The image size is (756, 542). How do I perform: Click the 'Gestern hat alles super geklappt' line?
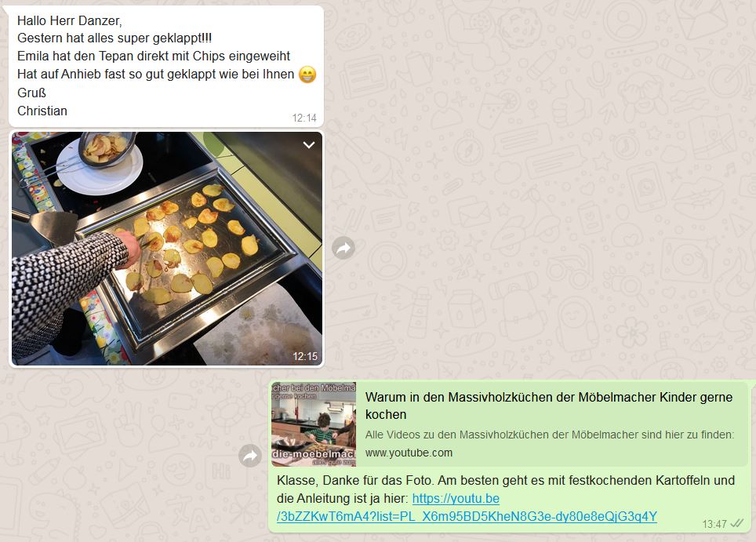[x=114, y=38]
